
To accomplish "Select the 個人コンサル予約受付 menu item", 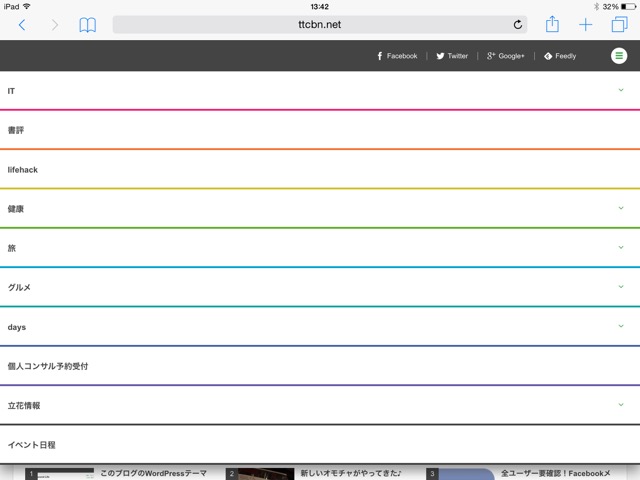I will (x=48, y=367).
